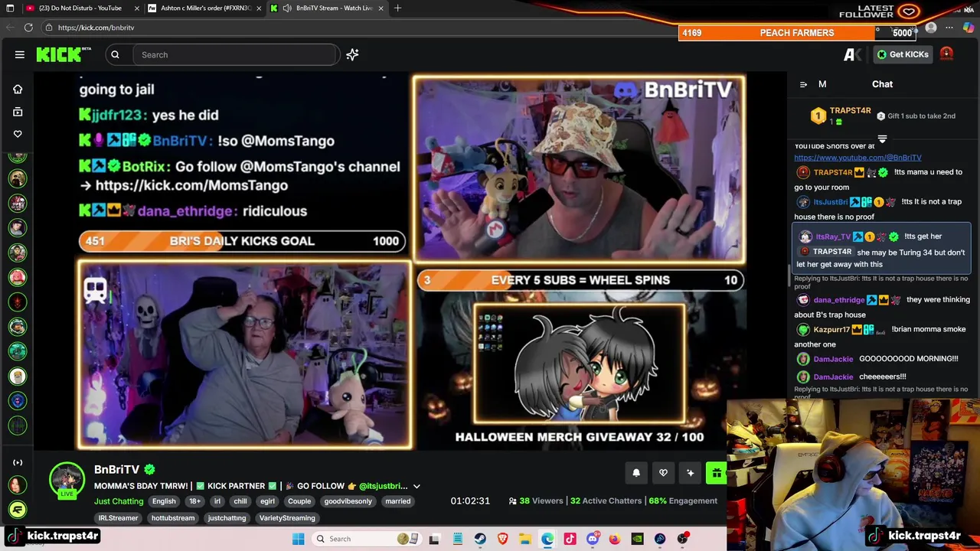Click the Couple tag
This screenshot has height=551, width=980.
point(299,501)
